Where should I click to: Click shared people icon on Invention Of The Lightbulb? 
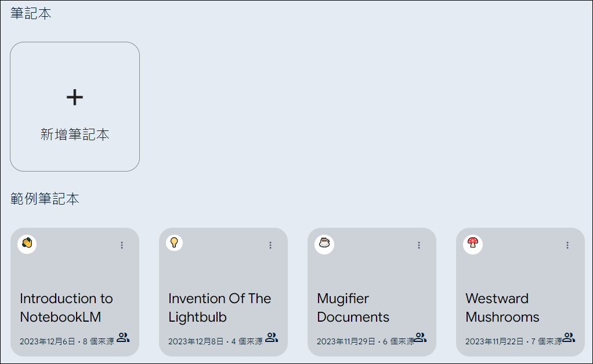pos(272,337)
